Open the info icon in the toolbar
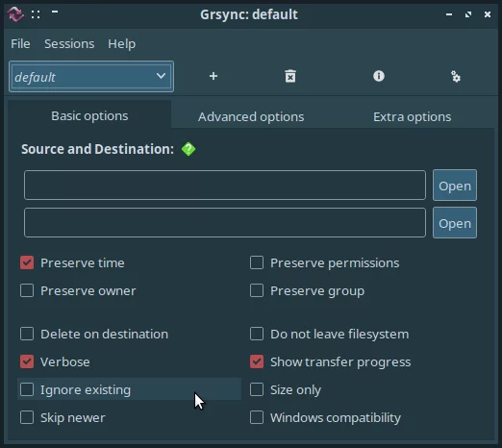Image resolution: width=502 pixels, height=448 pixels. 379,76
